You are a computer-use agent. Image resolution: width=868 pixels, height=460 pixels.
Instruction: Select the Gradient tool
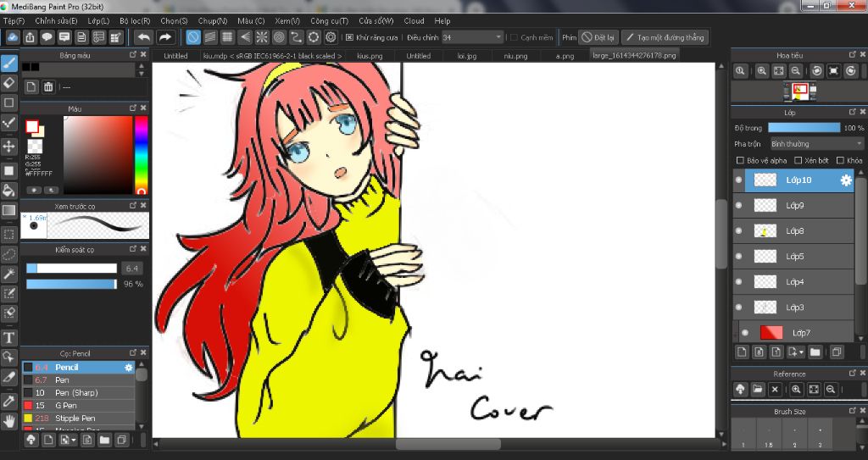(x=8, y=211)
